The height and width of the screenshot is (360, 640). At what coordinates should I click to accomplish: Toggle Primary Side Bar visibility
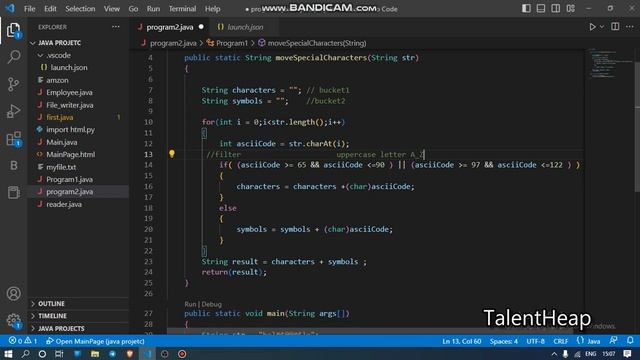click(x=526, y=8)
